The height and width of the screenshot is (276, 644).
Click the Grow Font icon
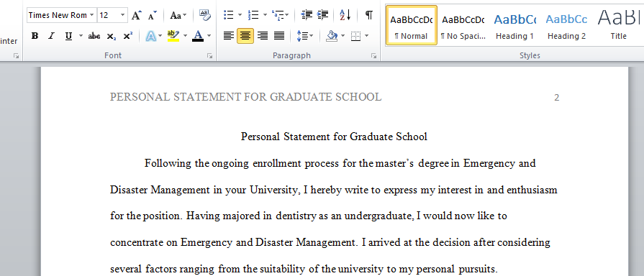[137, 16]
